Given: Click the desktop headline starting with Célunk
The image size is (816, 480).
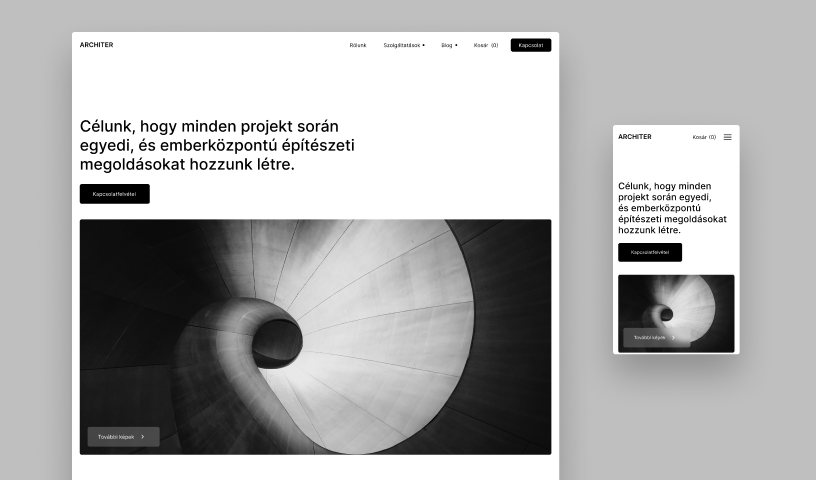Looking at the screenshot, I should 215,145.
